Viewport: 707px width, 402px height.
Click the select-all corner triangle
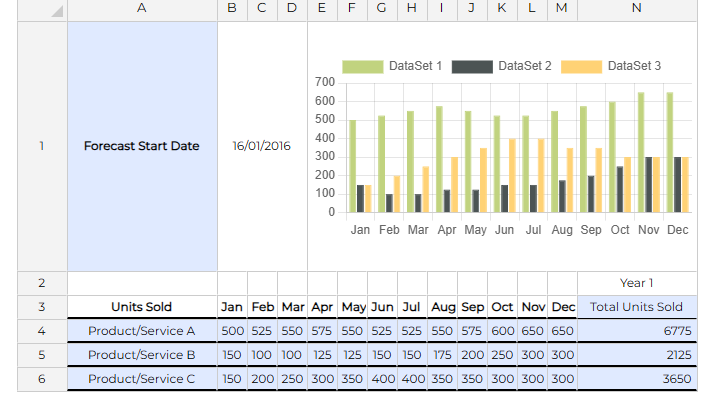pyautogui.click(x=56, y=11)
